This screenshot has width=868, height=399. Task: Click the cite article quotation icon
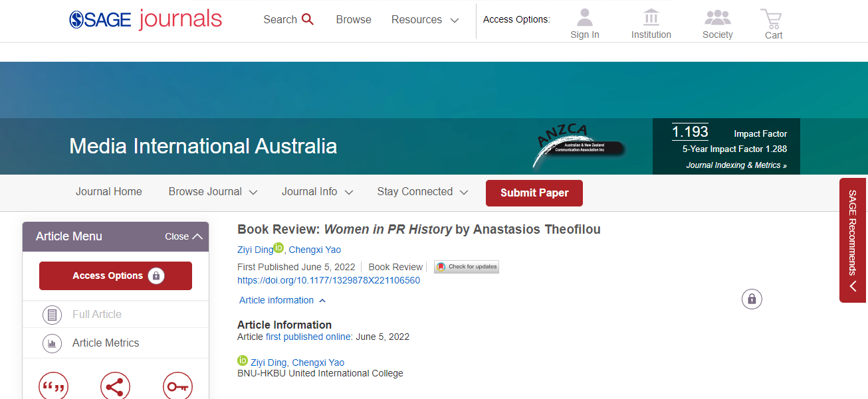[x=53, y=387]
